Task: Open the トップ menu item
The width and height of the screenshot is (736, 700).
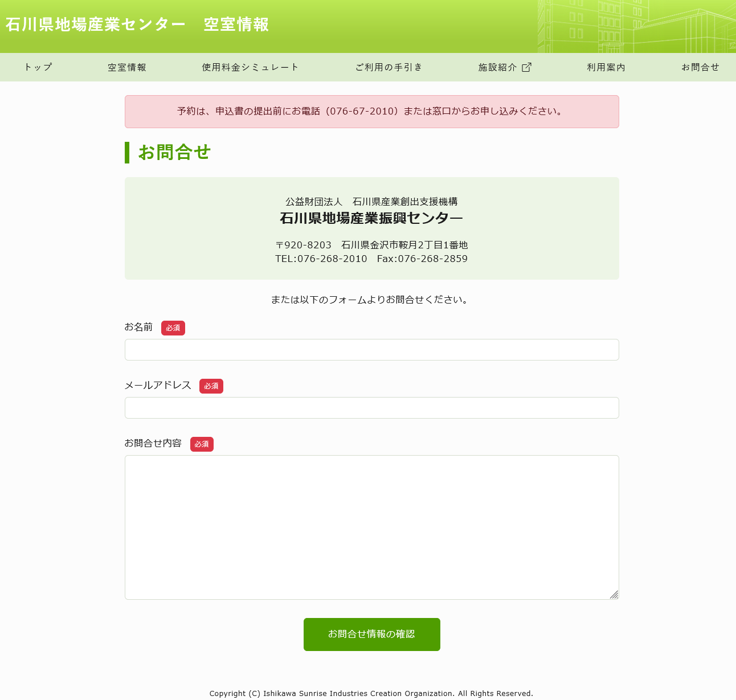Action: [x=38, y=67]
